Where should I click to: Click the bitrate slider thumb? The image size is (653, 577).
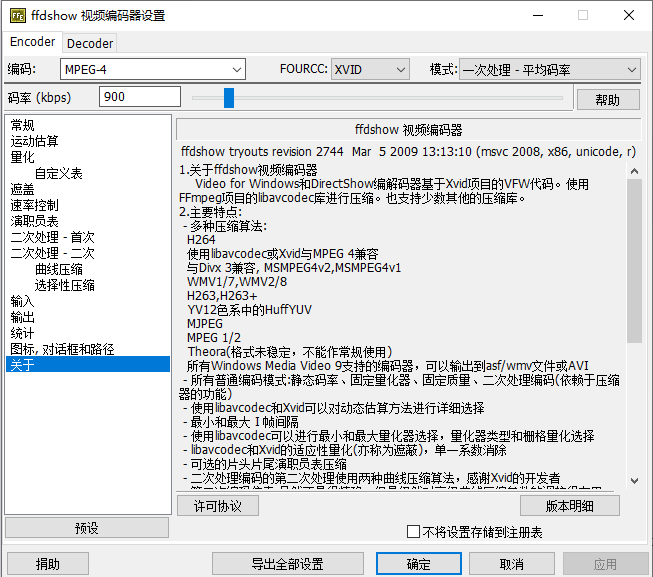(x=229, y=98)
